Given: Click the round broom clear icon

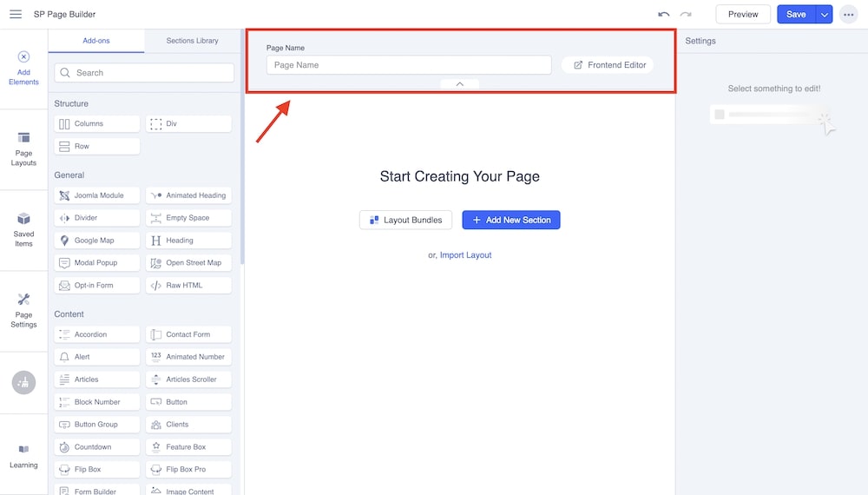Looking at the screenshot, I should (x=23, y=382).
